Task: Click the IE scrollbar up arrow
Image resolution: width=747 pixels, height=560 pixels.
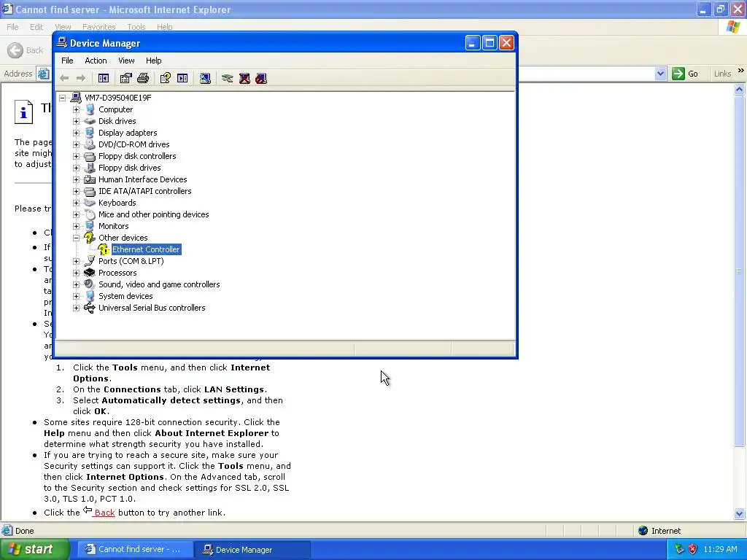Action: [740, 89]
